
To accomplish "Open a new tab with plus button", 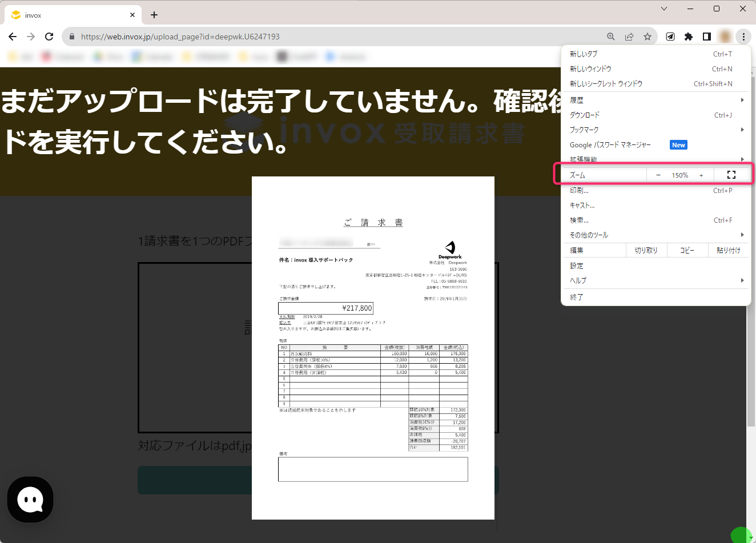I will point(154,15).
